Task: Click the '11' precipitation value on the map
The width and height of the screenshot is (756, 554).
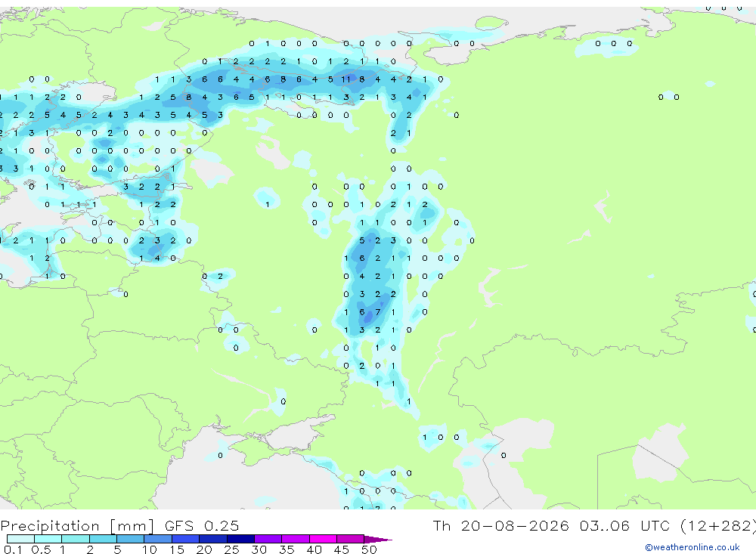Action: 345,79
